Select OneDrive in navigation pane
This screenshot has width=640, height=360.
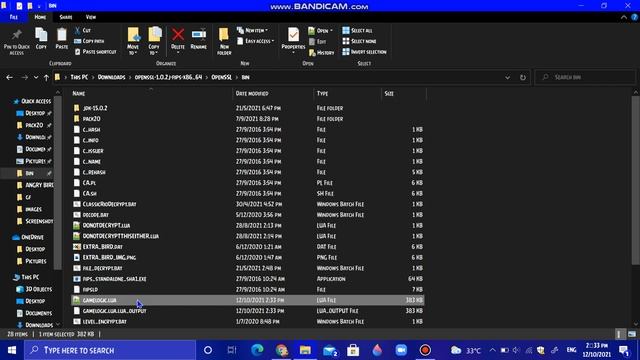click(x=29, y=237)
